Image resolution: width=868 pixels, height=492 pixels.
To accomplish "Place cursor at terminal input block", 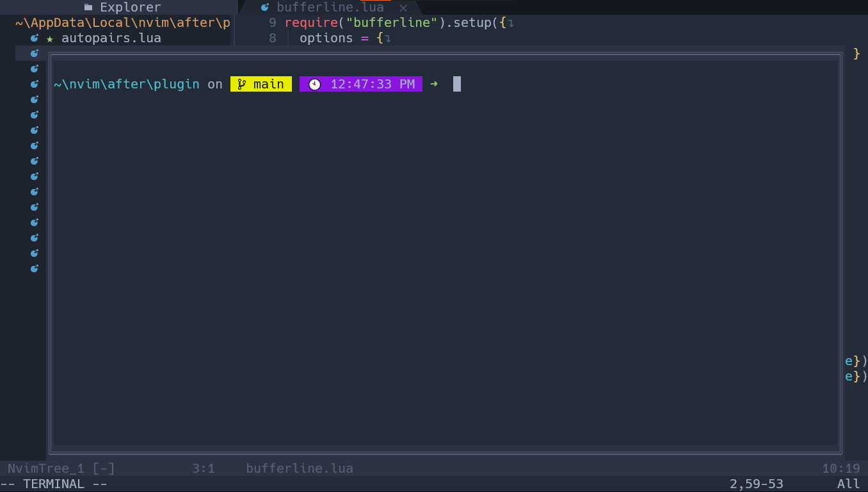I will click(x=457, y=84).
